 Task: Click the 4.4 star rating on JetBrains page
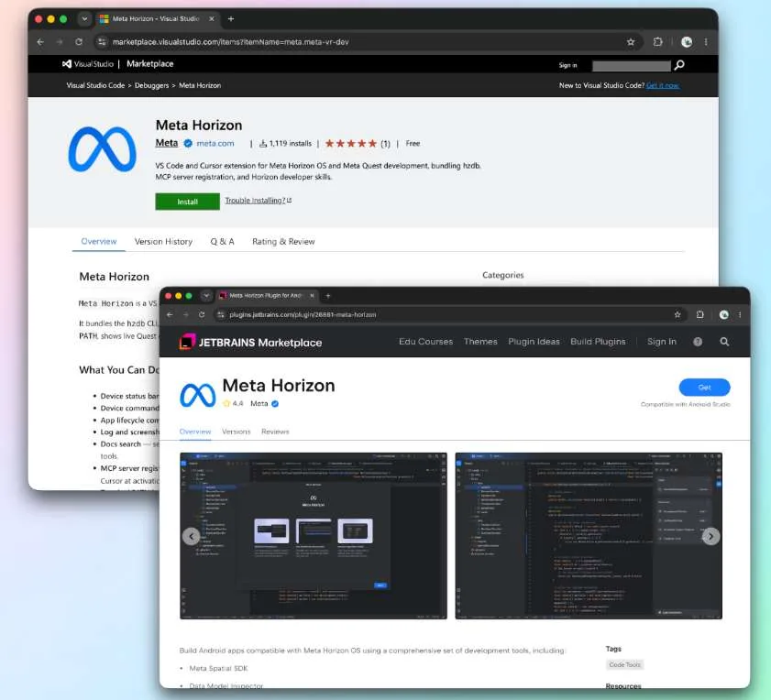233,403
